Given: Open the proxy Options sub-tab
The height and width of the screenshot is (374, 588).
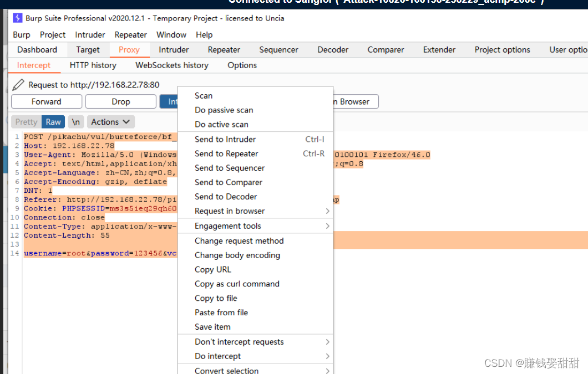Looking at the screenshot, I should (x=242, y=65).
